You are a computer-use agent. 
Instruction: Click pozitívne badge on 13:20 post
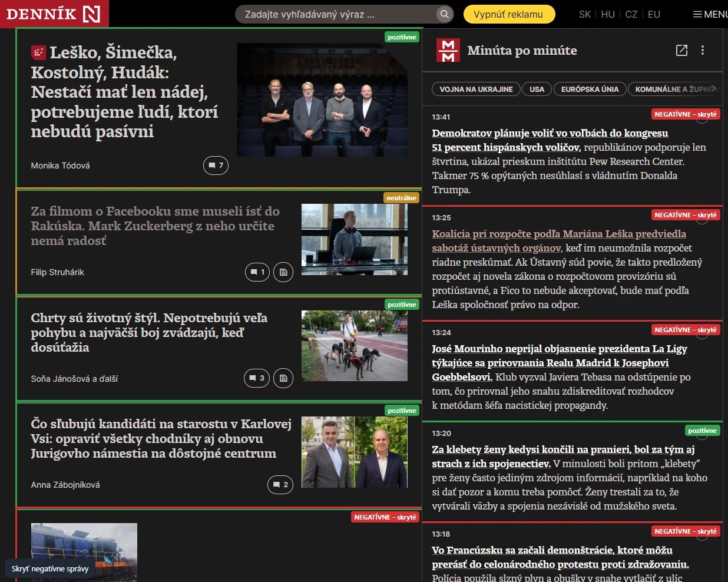[x=703, y=431]
